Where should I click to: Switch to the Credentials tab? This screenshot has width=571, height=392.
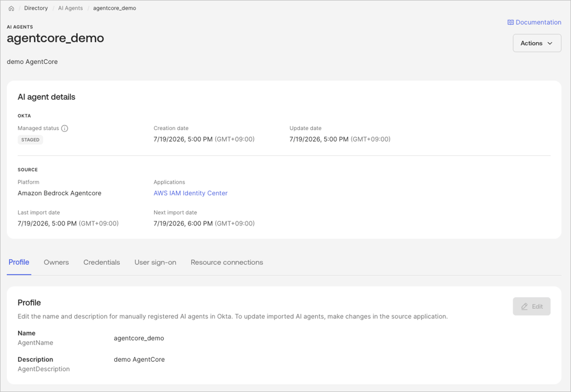102,262
